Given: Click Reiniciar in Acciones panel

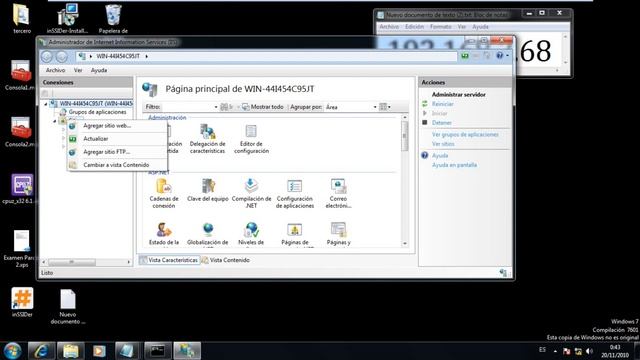Looking at the screenshot, I should (x=442, y=104).
